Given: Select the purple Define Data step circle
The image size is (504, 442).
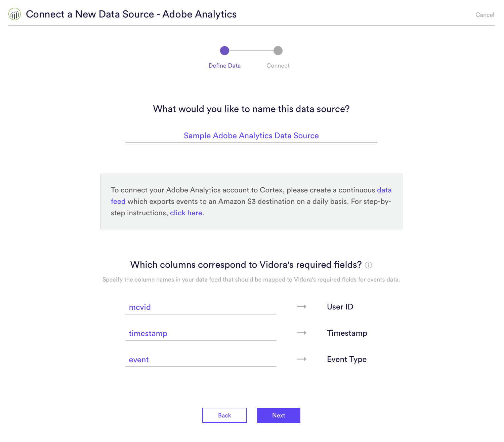Looking at the screenshot, I should (x=224, y=50).
